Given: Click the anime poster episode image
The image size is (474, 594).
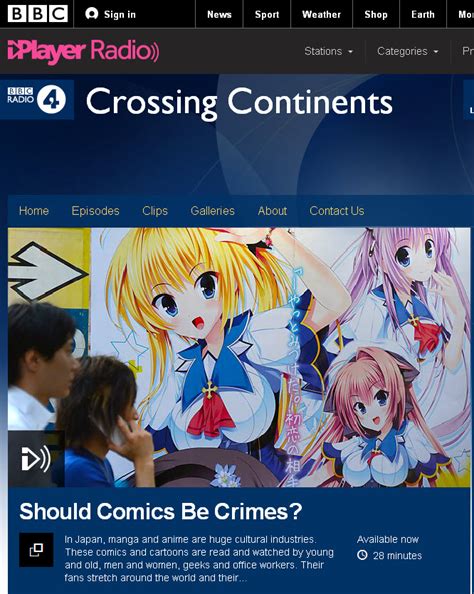Looking at the screenshot, I should [239, 357].
